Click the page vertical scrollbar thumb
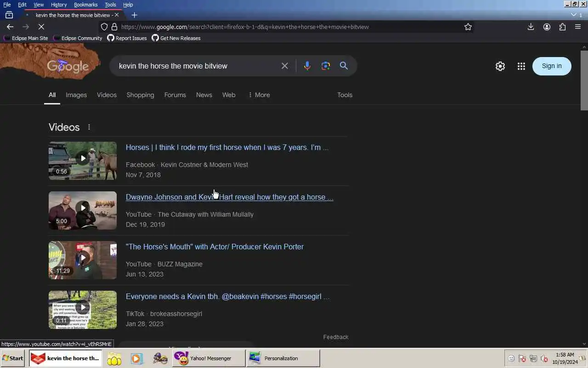Viewport: 588px width, 368px height. (584, 80)
